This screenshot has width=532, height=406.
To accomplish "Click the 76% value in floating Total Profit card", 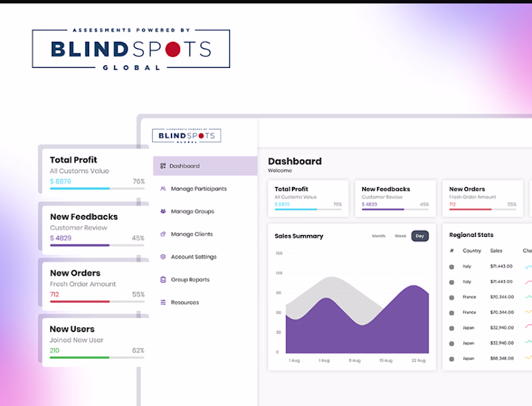I will pyautogui.click(x=138, y=182).
